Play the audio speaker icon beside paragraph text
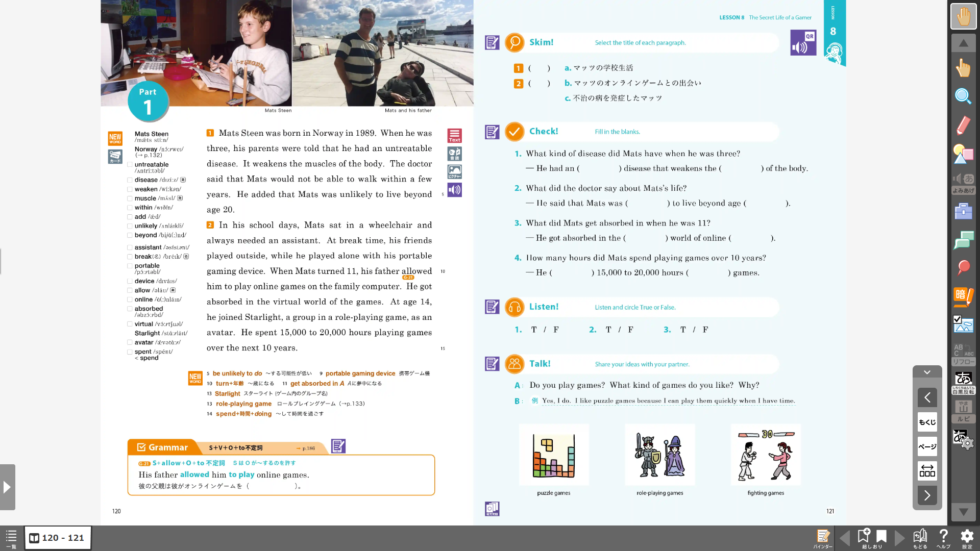The image size is (980, 551). coord(454,190)
